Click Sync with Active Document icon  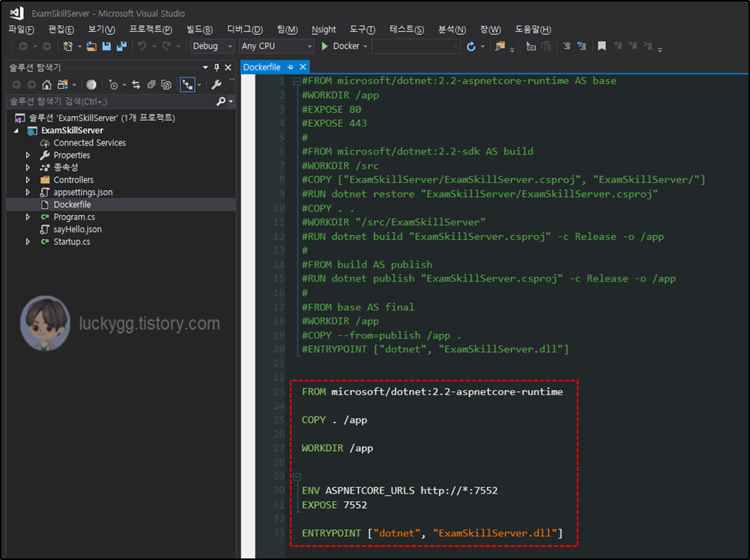tap(136, 85)
